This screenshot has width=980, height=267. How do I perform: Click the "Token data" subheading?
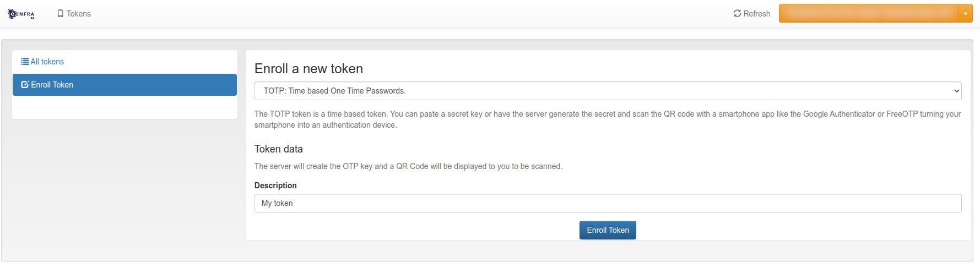(x=279, y=149)
